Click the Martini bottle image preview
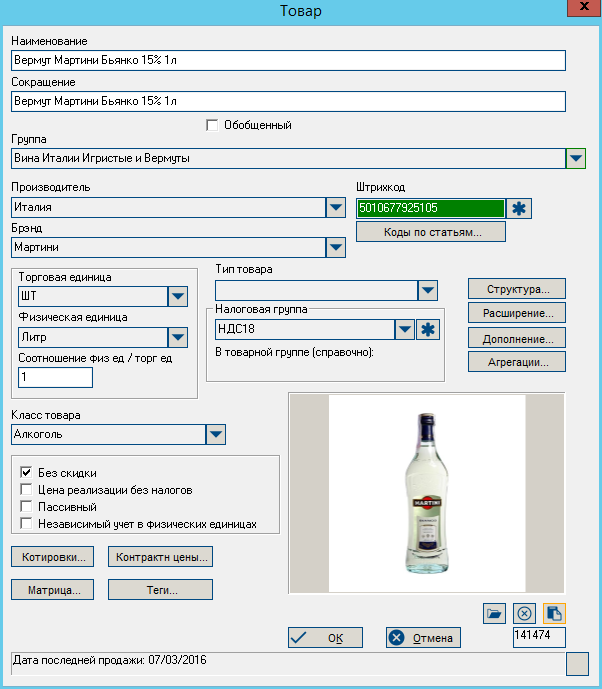Screen dimensions: 602x689 (427, 493)
